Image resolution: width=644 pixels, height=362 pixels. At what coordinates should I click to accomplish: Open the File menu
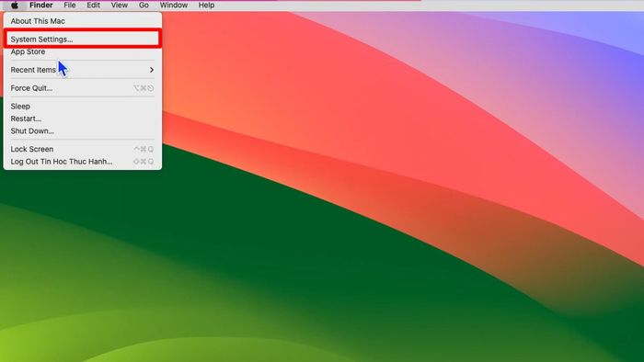(x=70, y=6)
